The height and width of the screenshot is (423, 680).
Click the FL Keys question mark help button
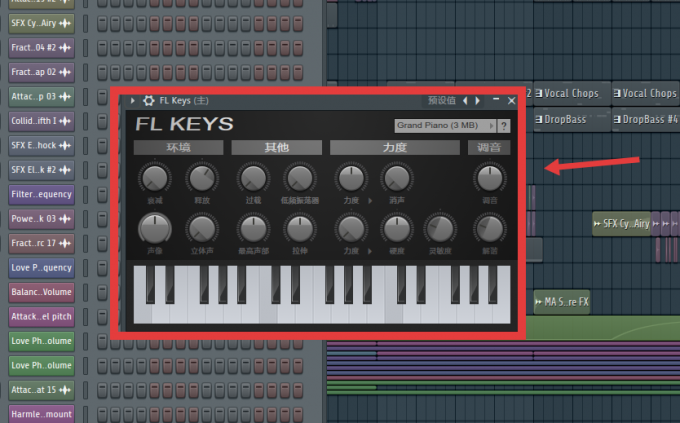[503, 126]
